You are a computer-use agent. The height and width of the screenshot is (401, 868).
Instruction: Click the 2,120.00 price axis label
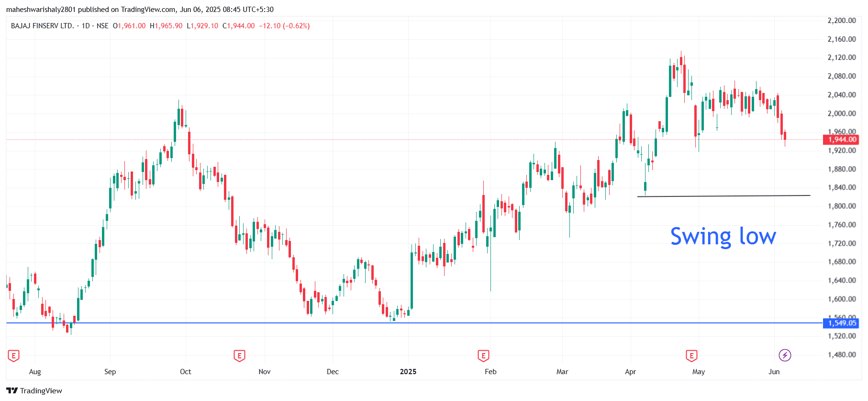point(842,57)
